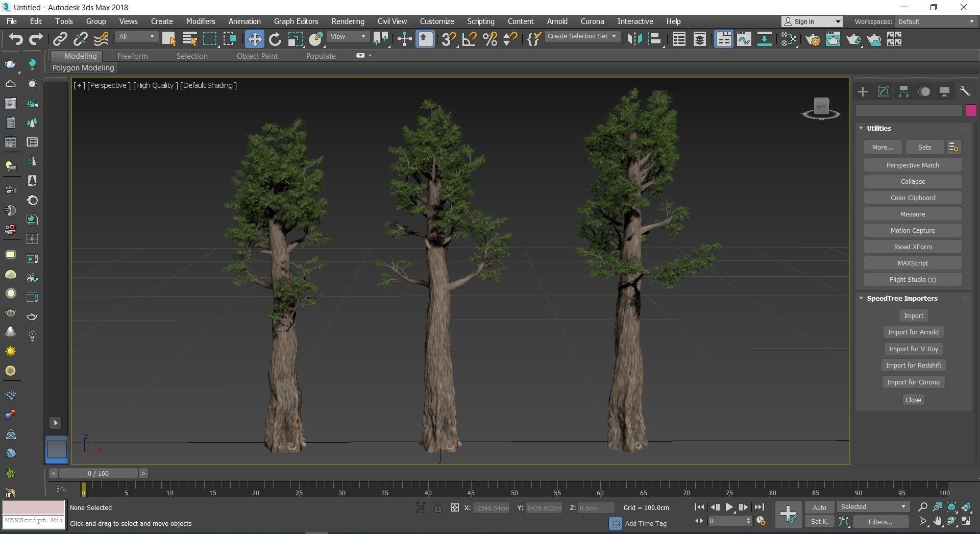The height and width of the screenshot is (534, 980).
Task: Click the Undo arrow icon
Action: coord(16,39)
